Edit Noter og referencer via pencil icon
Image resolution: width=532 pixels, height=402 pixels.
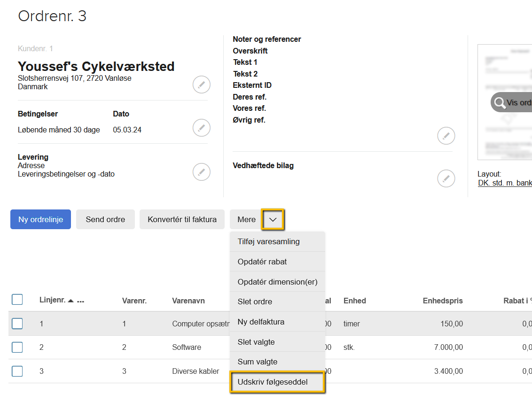(x=446, y=136)
